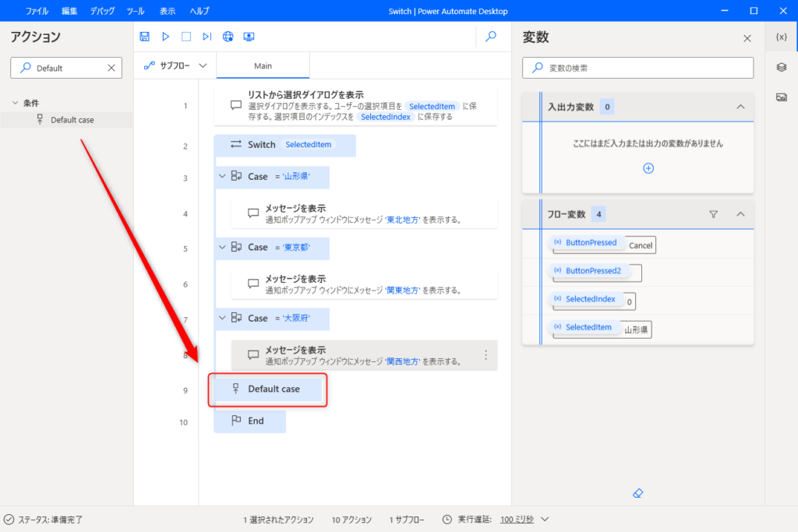
Task: Select the Default case action in flow
Action: [268, 389]
